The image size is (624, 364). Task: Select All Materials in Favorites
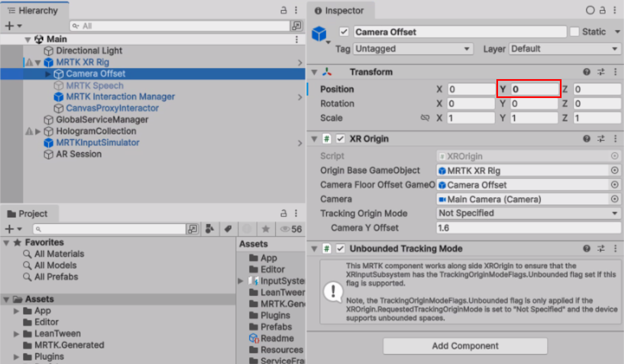[x=59, y=254]
